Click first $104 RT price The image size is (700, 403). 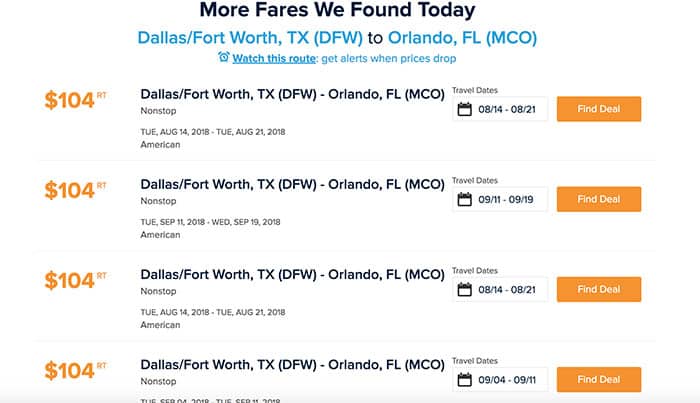point(75,100)
